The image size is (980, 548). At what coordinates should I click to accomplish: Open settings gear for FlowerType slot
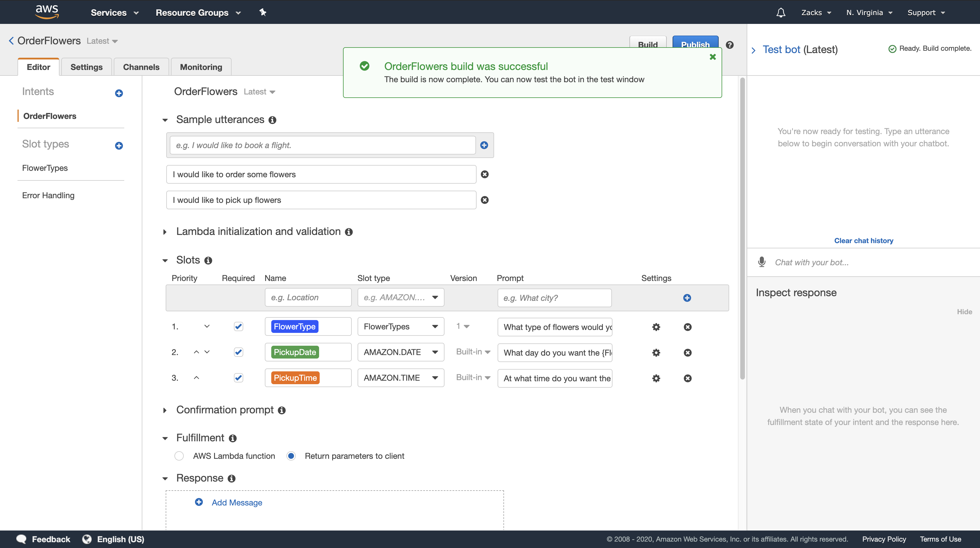click(x=656, y=327)
